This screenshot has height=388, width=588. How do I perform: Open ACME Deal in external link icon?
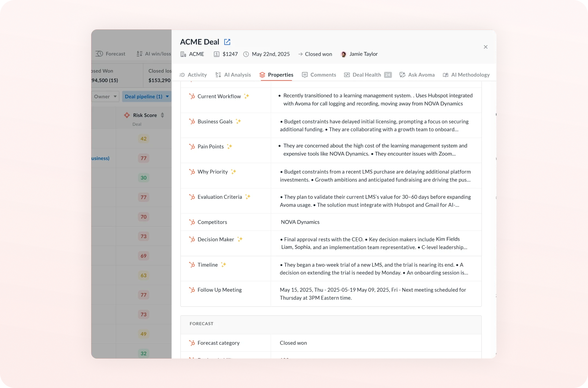click(x=227, y=42)
